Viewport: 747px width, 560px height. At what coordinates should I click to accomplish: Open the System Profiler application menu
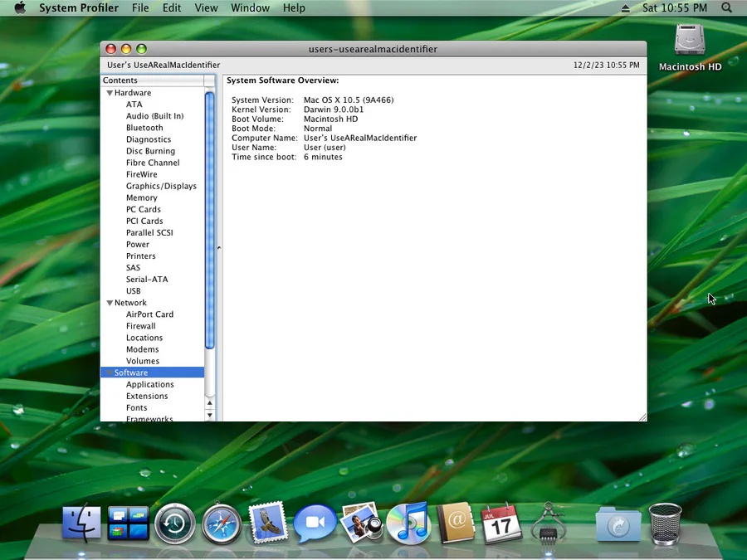(x=79, y=7)
